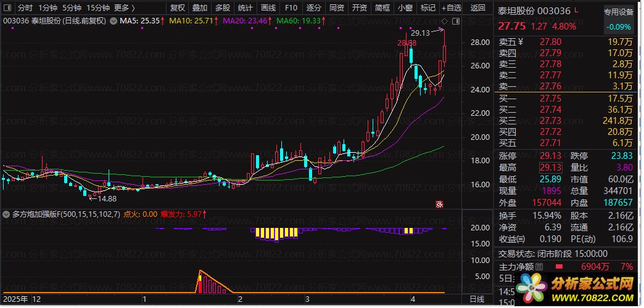Image resolution: width=644 pixels, height=308 pixels.
Task: Click the diamond marker icon above chart
Action: pos(445,21)
